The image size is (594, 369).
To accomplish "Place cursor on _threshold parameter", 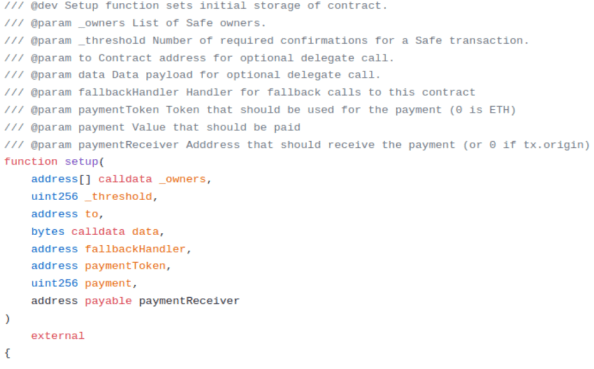I will [x=119, y=197].
